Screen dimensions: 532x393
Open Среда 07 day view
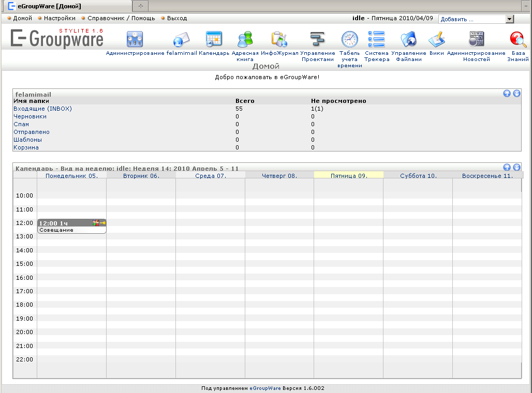pos(211,176)
